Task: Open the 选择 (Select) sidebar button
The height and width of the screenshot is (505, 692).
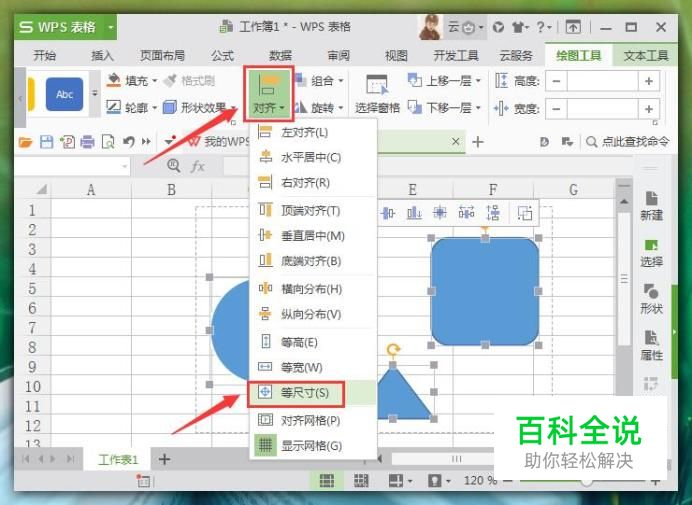Action: click(651, 253)
